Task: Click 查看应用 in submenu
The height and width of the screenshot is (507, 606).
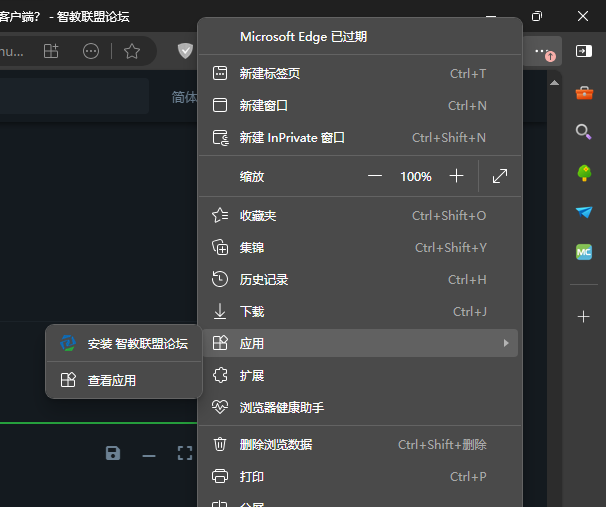Action: coord(124,381)
